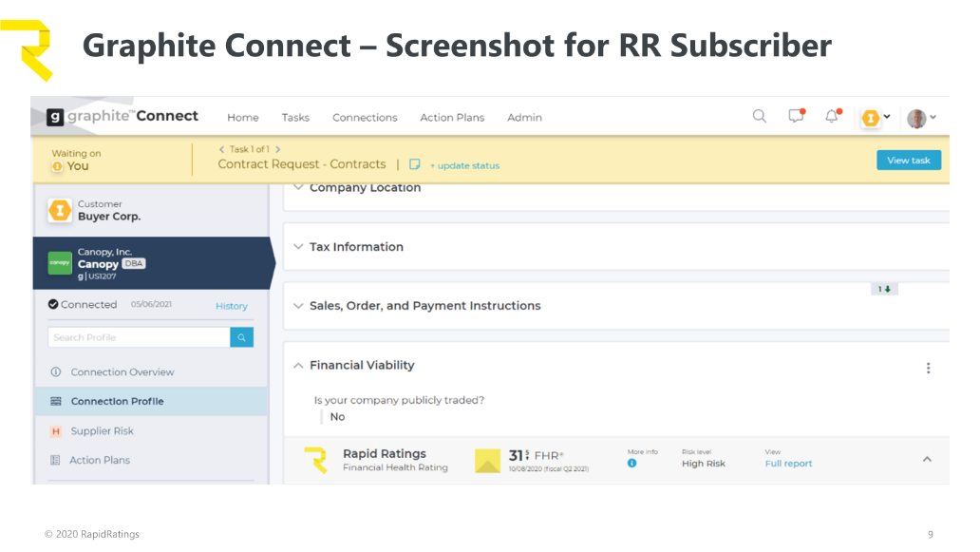The image size is (980, 552).
Task: Open the Home nav item
Action: coord(243,118)
